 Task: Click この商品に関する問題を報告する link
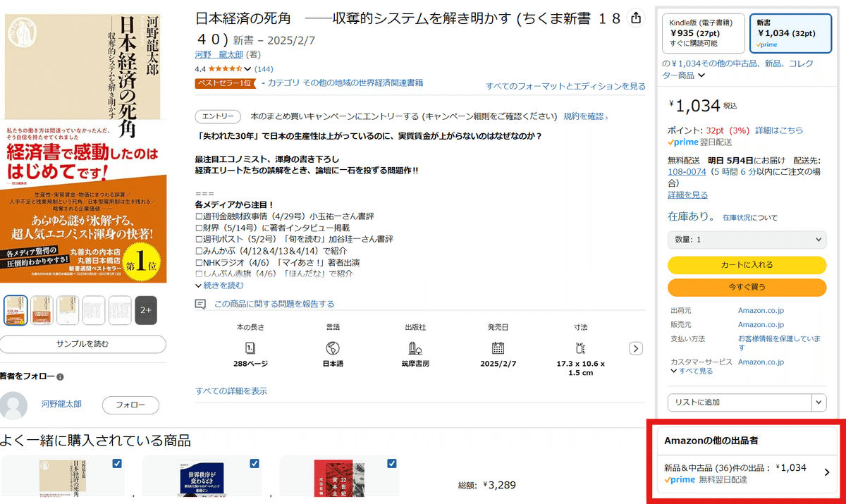coord(274,304)
